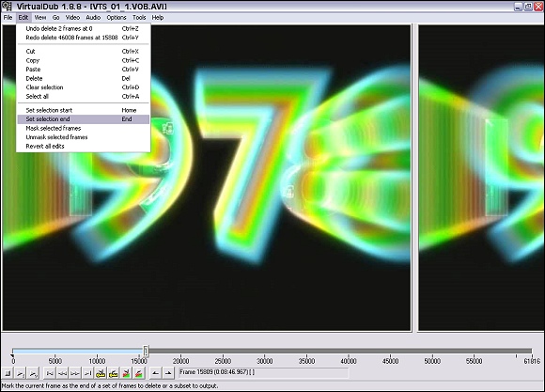545x392 pixels.
Task: Choose Select all
Action: [x=84, y=96]
